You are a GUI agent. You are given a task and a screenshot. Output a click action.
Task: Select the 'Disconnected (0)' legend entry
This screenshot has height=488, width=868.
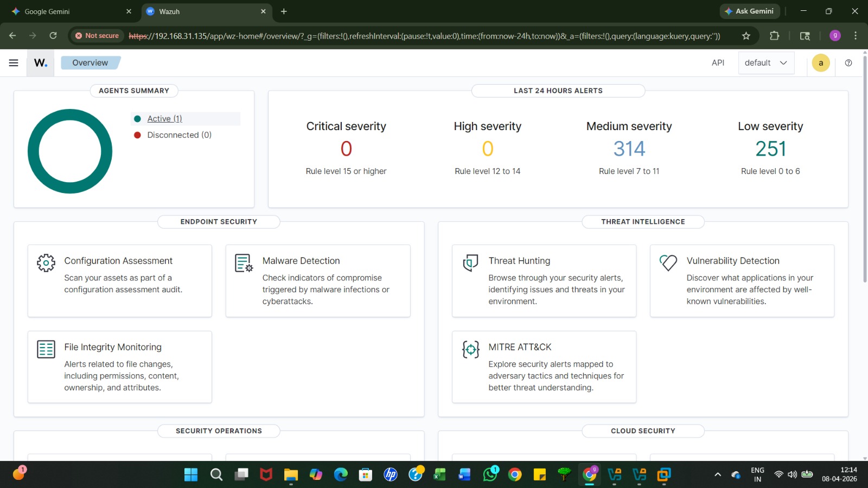click(x=179, y=135)
